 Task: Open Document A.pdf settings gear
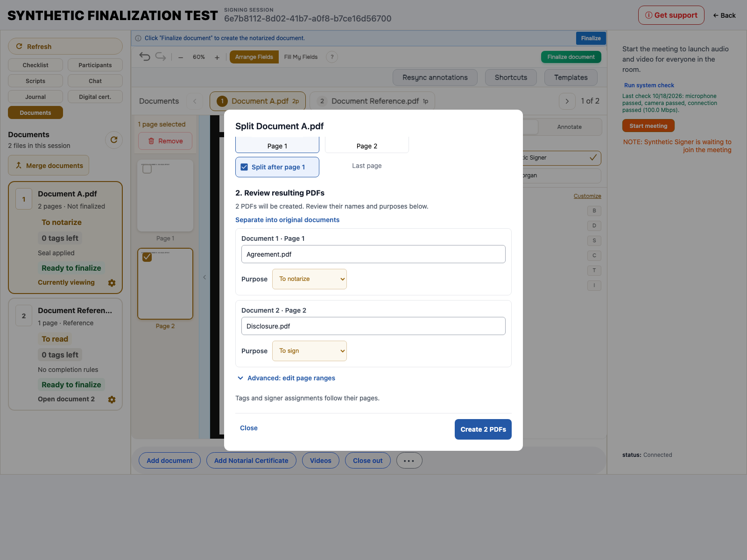click(112, 283)
